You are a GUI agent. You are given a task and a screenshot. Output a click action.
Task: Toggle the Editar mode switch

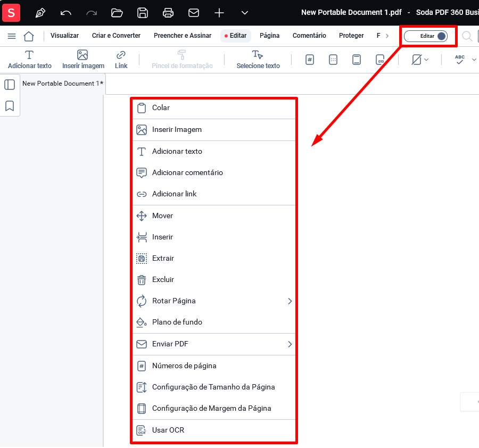click(x=426, y=36)
